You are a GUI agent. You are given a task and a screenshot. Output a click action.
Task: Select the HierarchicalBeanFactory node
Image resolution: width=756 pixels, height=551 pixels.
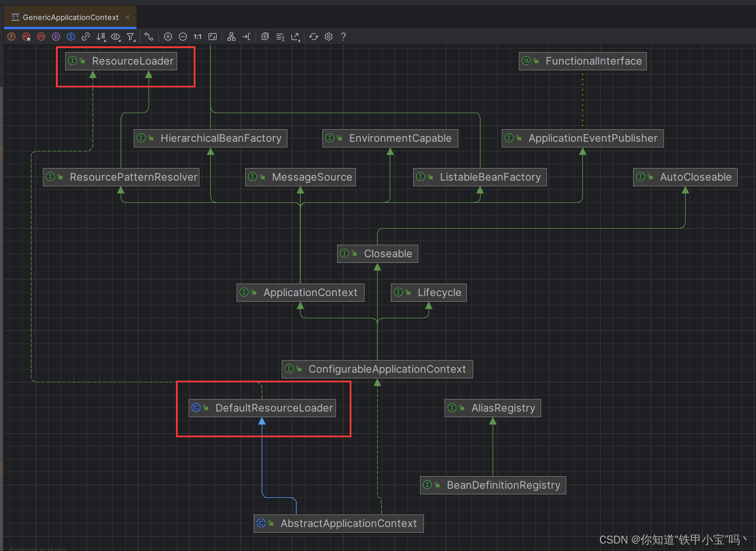tap(210, 138)
